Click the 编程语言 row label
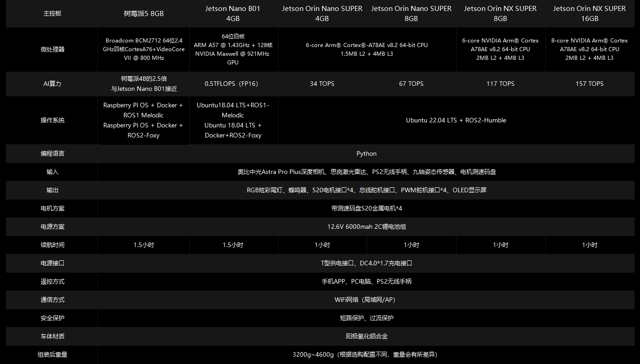Screen dimensions: 640x364 (x=52, y=153)
